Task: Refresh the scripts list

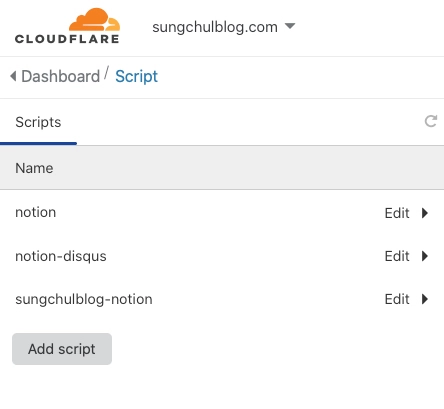Action: pyautogui.click(x=431, y=121)
